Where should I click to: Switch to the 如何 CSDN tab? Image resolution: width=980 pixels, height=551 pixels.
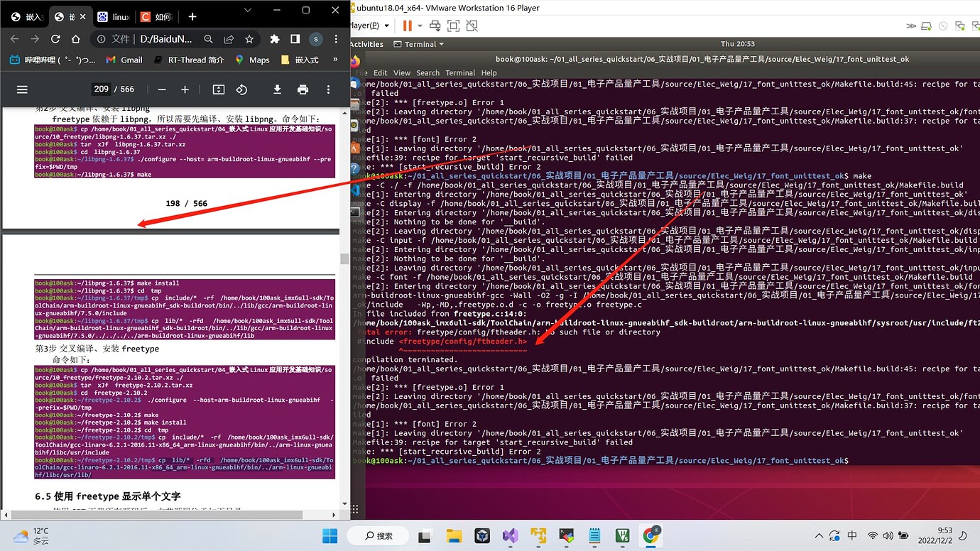pyautogui.click(x=156, y=16)
